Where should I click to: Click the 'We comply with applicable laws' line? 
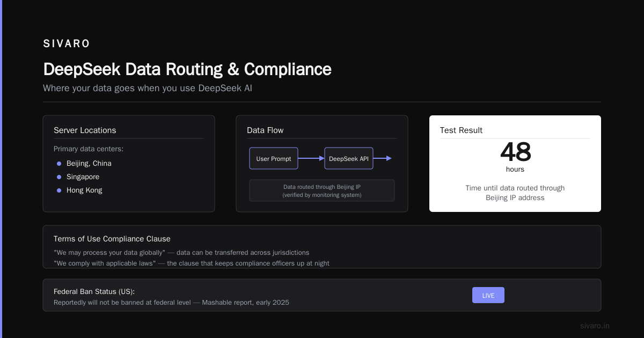[192, 263]
